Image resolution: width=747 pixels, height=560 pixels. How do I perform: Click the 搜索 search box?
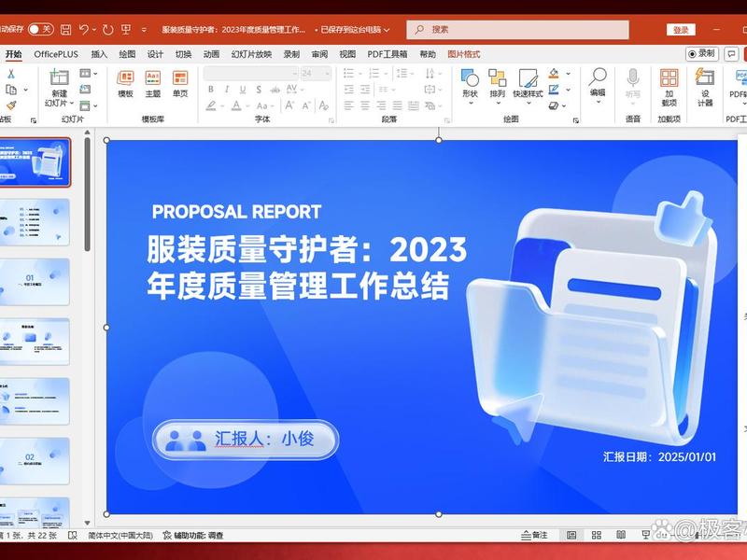tap(517, 30)
